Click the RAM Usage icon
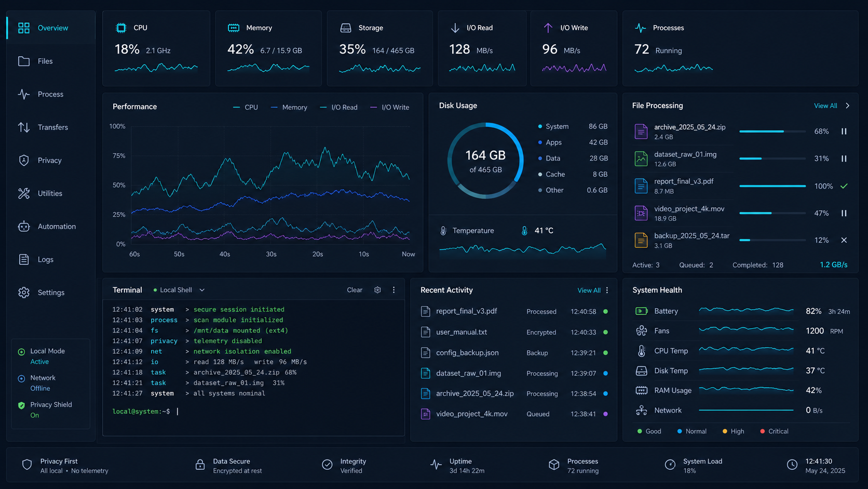This screenshot has width=868, height=489. click(642, 391)
